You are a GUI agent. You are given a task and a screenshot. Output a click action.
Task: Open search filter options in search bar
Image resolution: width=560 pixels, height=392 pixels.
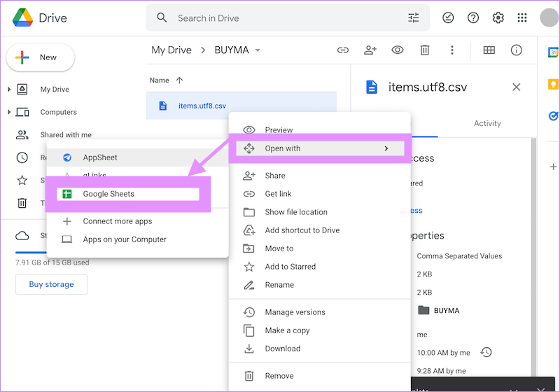point(414,18)
